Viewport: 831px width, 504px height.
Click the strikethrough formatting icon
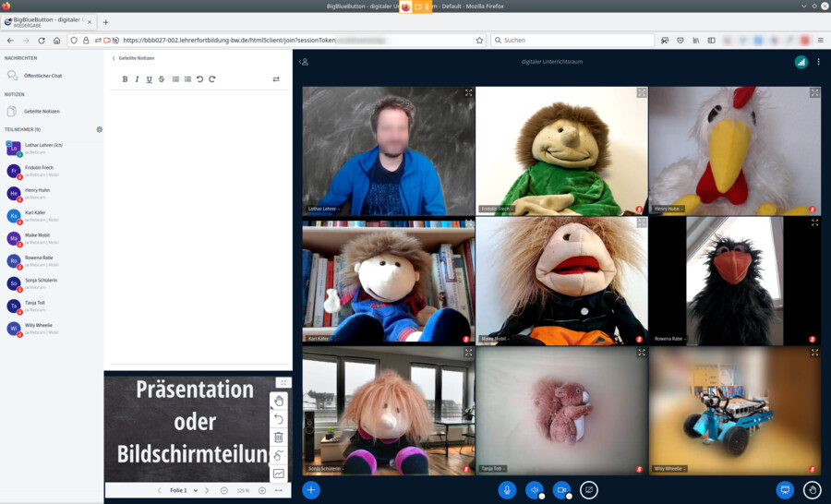pos(162,79)
